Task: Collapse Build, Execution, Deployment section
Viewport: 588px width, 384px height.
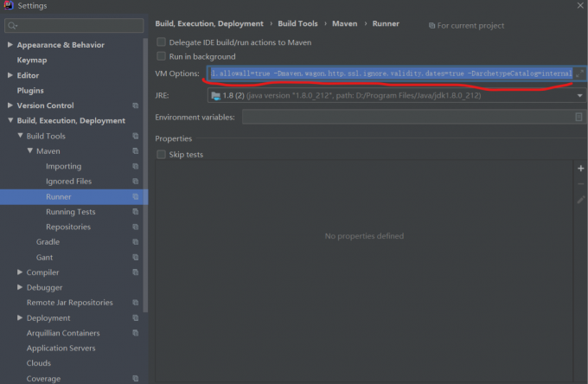Action: pos(10,120)
